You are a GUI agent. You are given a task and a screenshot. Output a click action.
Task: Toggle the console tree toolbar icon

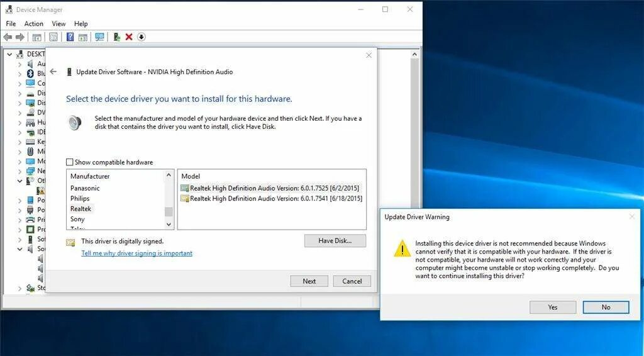click(37, 37)
